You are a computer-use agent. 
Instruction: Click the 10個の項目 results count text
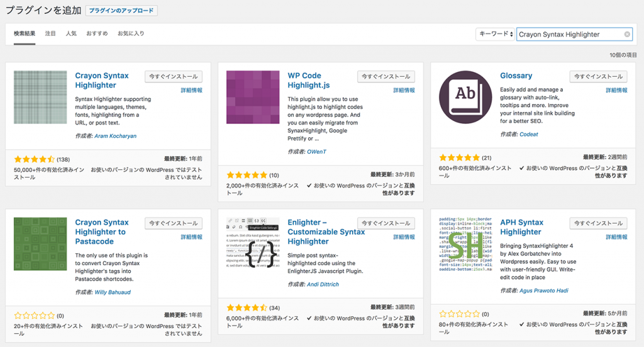tap(623, 55)
